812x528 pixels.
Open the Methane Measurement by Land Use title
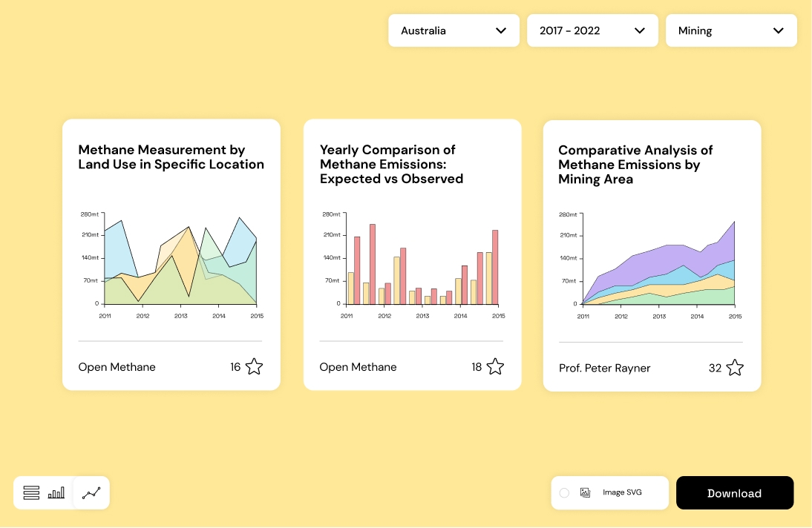click(171, 157)
